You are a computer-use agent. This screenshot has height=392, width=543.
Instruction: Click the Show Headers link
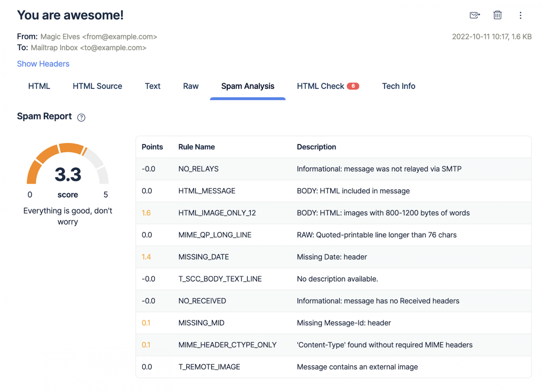43,64
